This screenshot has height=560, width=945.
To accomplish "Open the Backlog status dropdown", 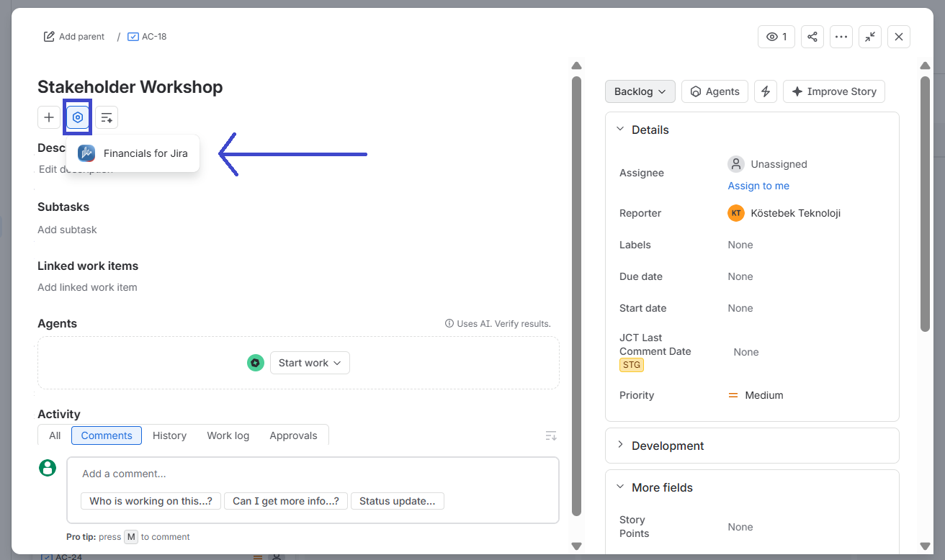I will point(640,91).
